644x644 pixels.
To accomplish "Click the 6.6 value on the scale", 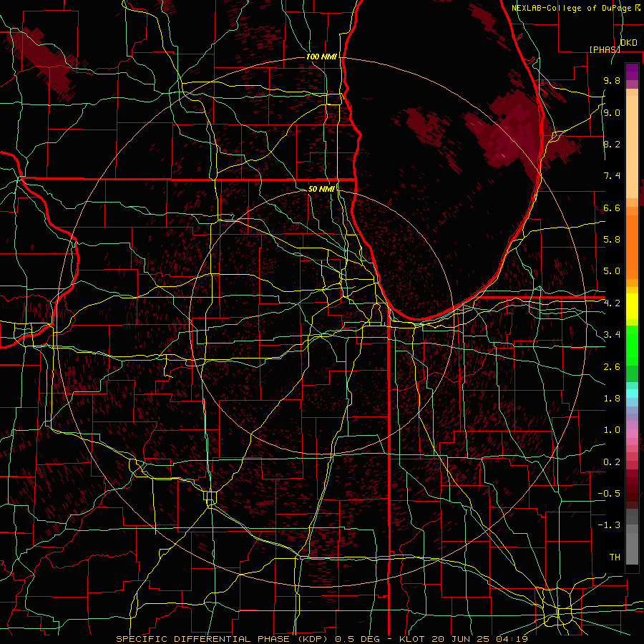I will coord(612,208).
